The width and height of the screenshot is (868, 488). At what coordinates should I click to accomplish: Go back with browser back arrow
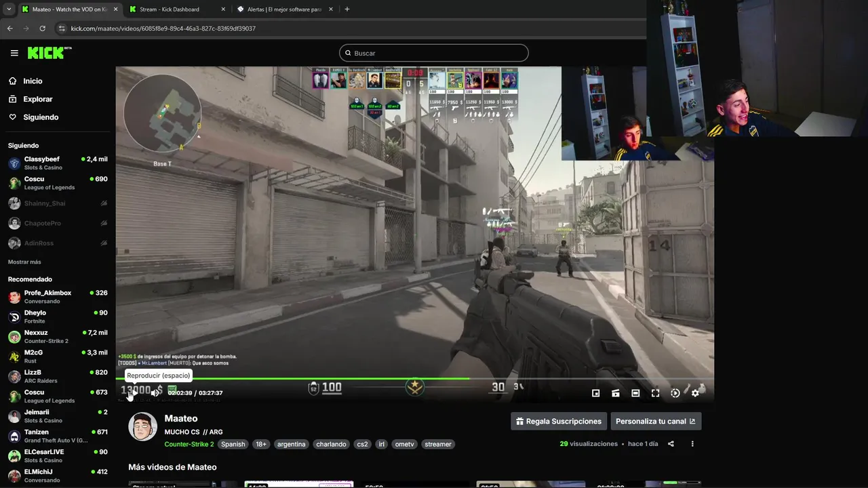click(x=9, y=28)
